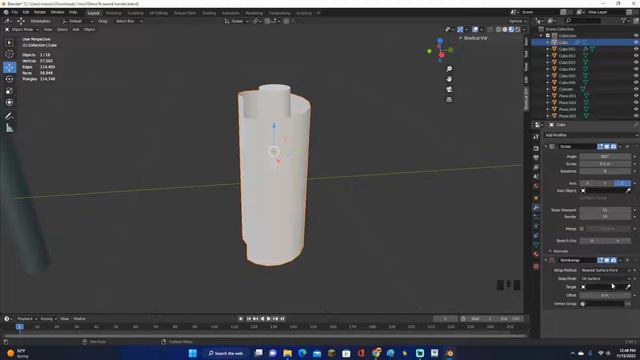Activate the Scale tool
Screen dimensions: 640x360
click(9, 91)
